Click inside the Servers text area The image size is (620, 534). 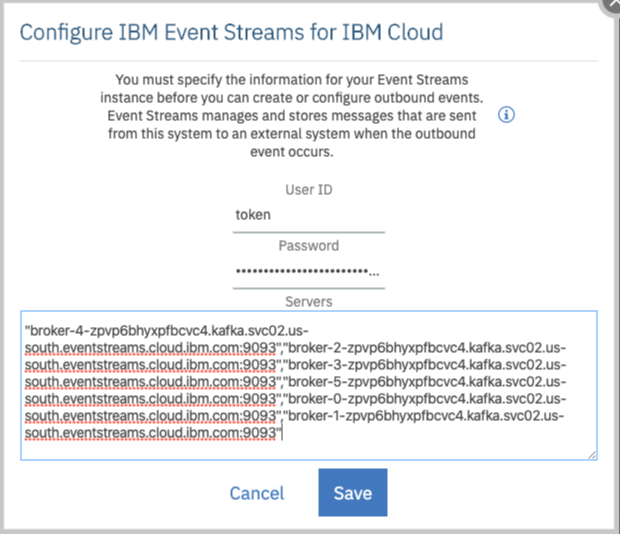(x=309, y=385)
